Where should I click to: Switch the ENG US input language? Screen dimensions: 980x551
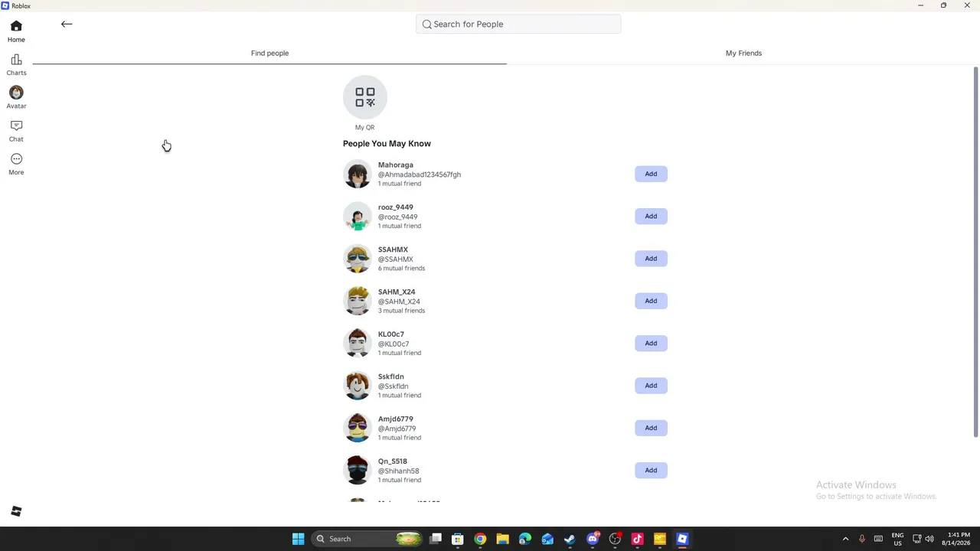[897, 539]
